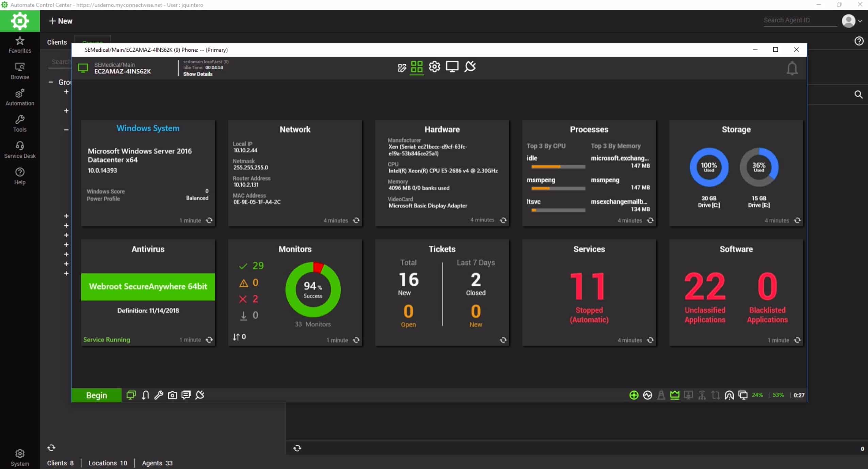Launch the remote desktop monitor icon
868x469 pixels.
(x=452, y=67)
